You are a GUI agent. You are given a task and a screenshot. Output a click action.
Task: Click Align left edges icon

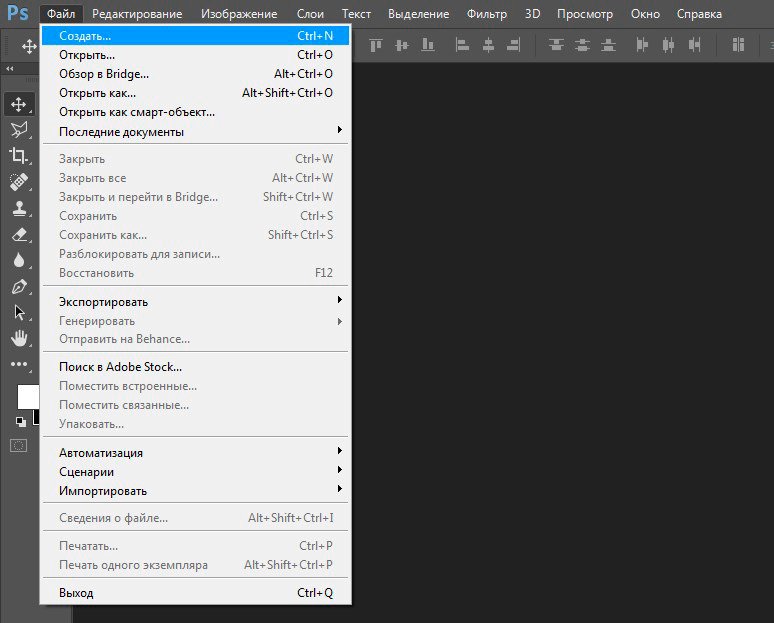click(x=462, y=45)
